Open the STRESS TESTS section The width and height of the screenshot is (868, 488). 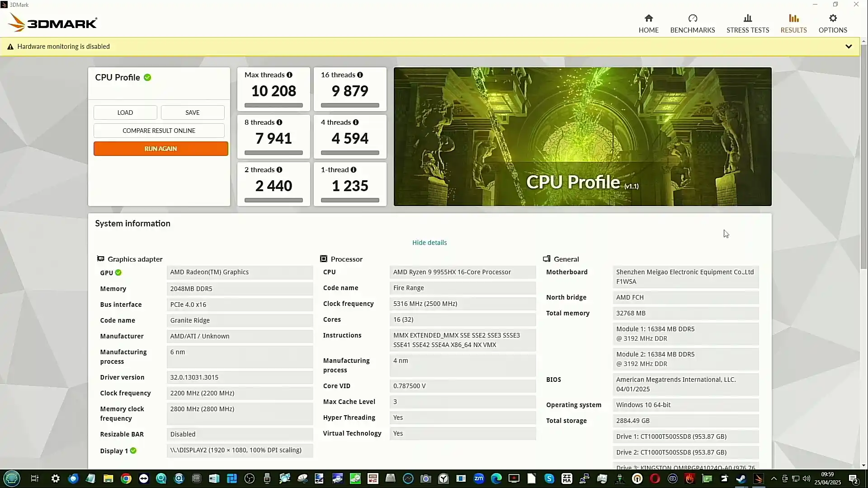747,23
